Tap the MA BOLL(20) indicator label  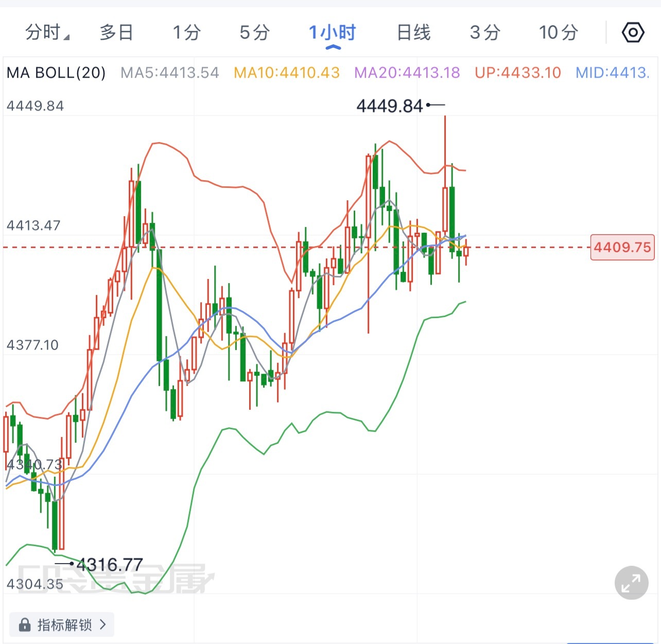56,73
